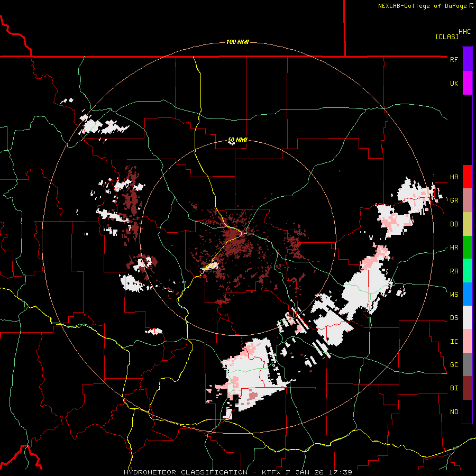Click the HHC product label
The image size is (476, 476).
point(464,32)
